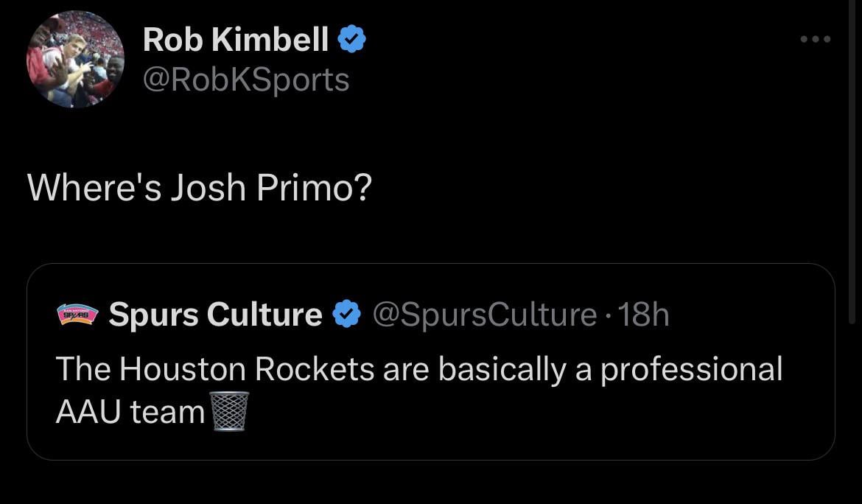
Task: Click the 18h timestamp on quoted tweet
Action: (644, 315)
